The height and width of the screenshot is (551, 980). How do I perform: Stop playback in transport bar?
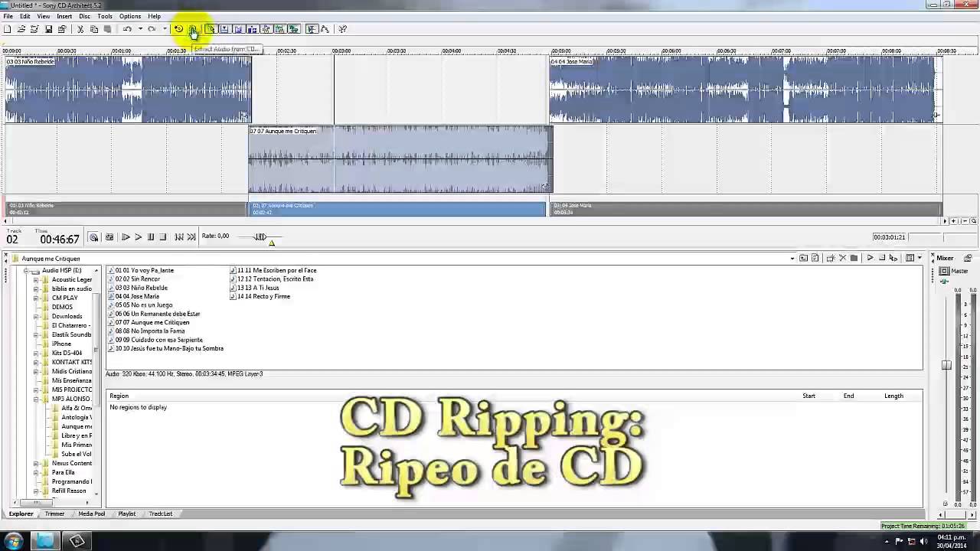point(163,237)
